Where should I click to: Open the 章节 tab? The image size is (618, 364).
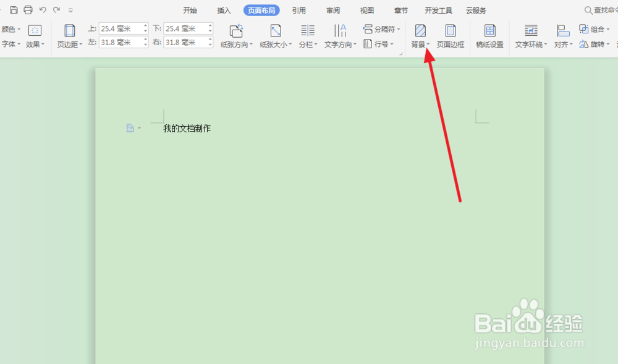point(401,11)
